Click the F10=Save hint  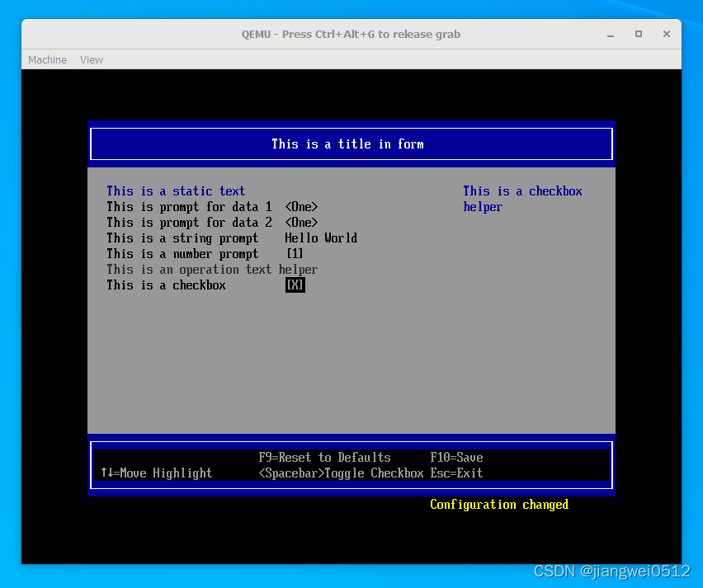(456, 458)
